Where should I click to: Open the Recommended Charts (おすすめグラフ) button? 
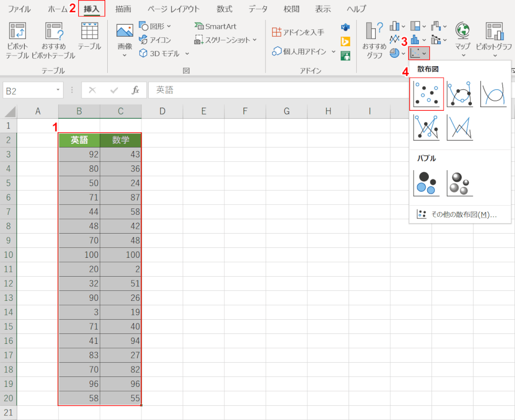tap(374, 40)
